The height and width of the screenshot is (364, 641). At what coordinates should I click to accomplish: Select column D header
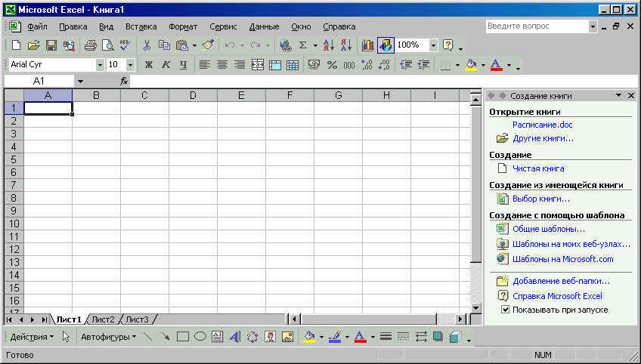click(x=193, y=96)
